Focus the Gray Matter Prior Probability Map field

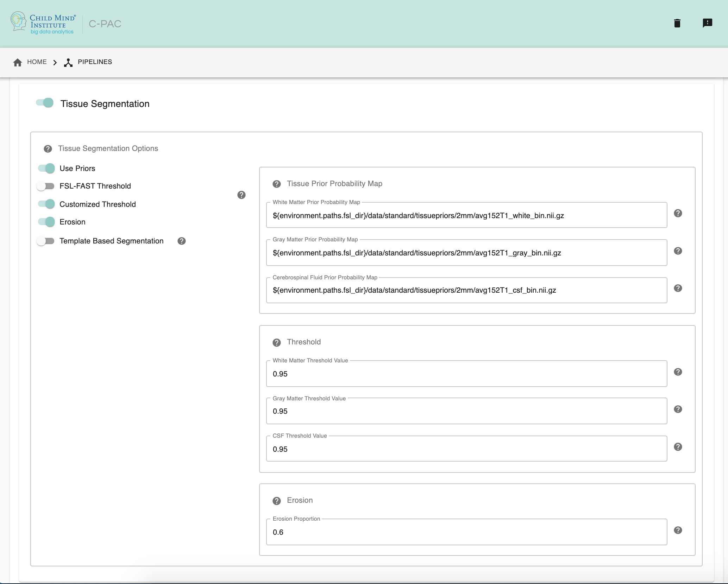pyautogui.click(x=466, y=253)
